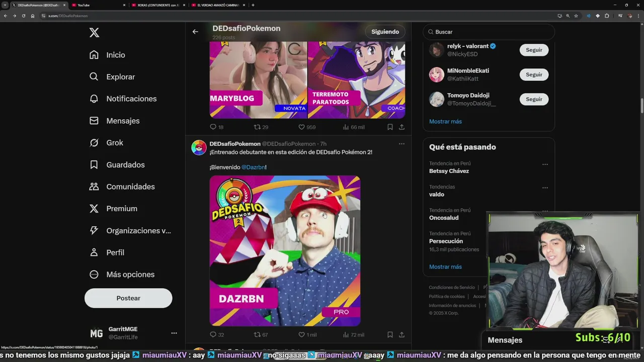Image resolution: width=644 pixels, height=362 pixels.
Task: Open Grok in the sidebar
Action: (x=106, y=143)
